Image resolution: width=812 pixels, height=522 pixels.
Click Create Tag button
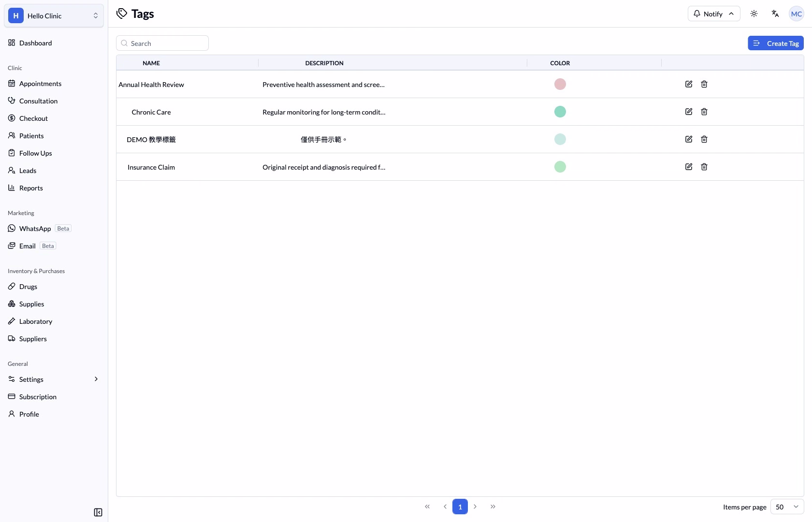tap(776, 43)
